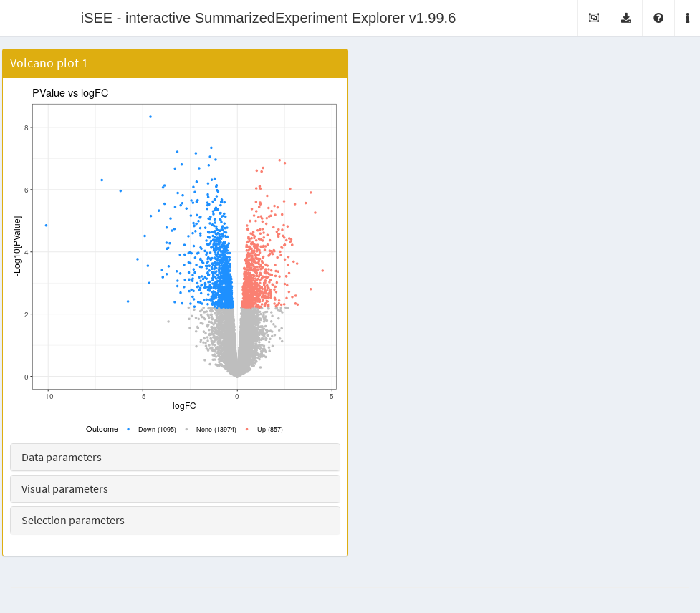Click the download export icon
The width and height of the screenshot is (700, 613).
tap(626, 18)
